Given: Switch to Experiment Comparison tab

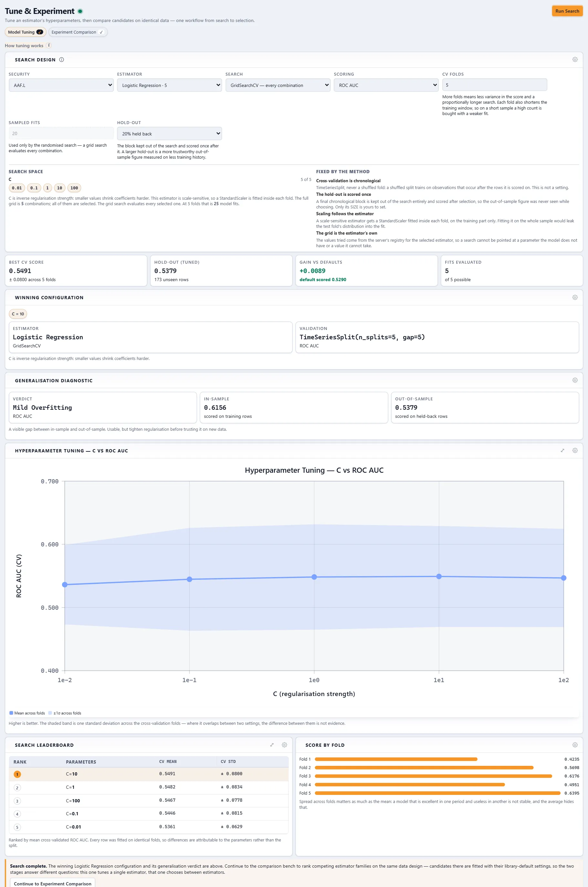Looking at the screenshot, I should pos(77,32).
